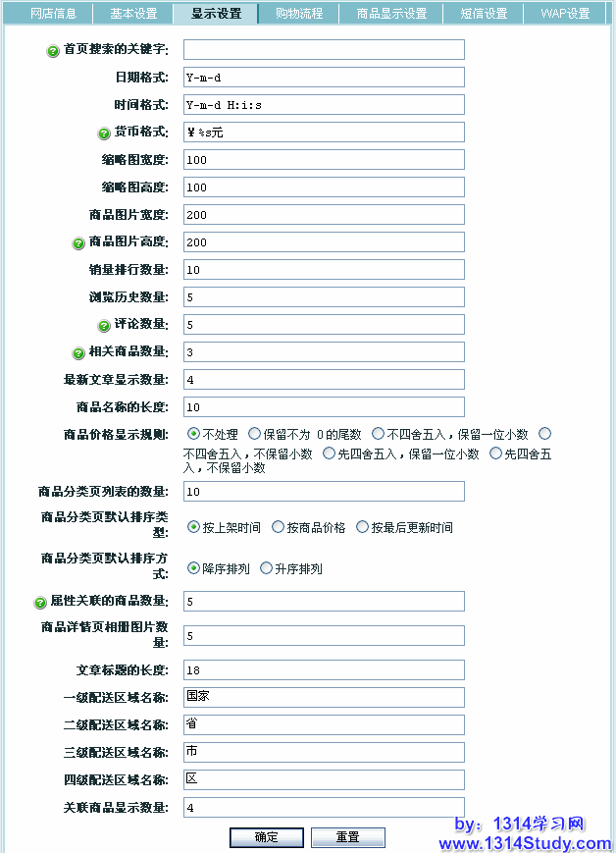Image resolution: width=616 pixels, height=853 pixels.
Task: Select 升序排列 sort order
Action: click(266, 568)
